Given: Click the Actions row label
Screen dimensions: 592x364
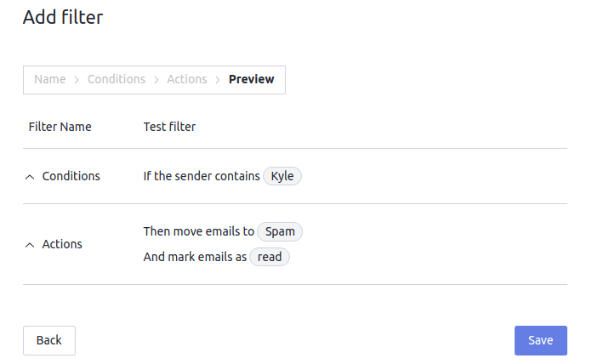Looking at the screenshot, I should (62, 244).
